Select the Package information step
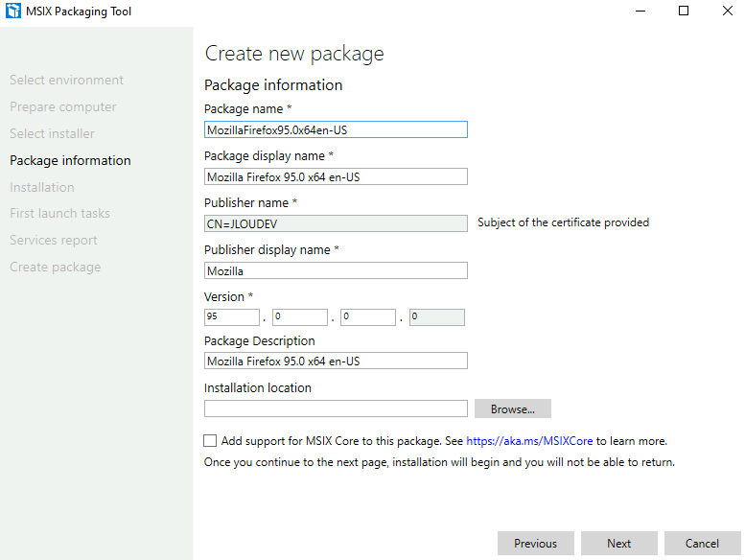The width and height of the screenshot is (745, 560). pos(70,160)
